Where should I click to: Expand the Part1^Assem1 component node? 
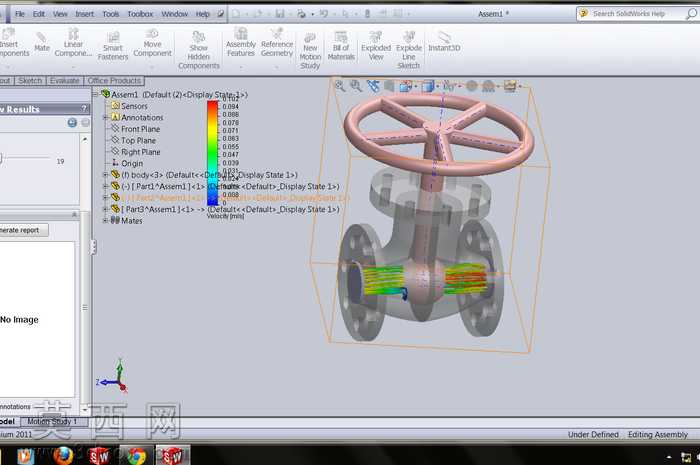coord(106,187)
